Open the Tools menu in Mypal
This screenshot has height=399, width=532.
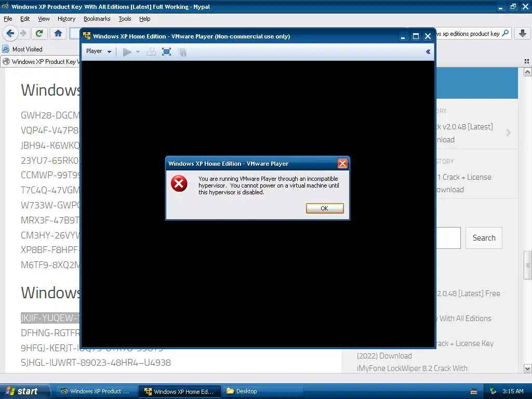[125, 19]
